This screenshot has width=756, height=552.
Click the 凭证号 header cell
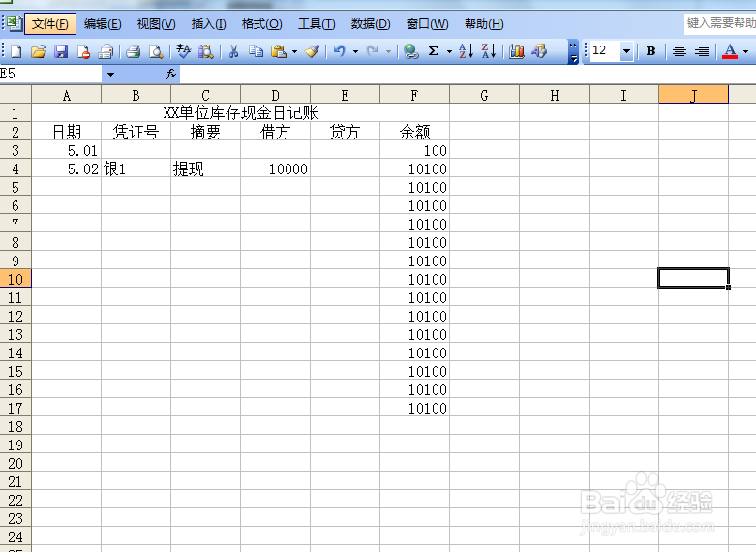coord(136,132)
